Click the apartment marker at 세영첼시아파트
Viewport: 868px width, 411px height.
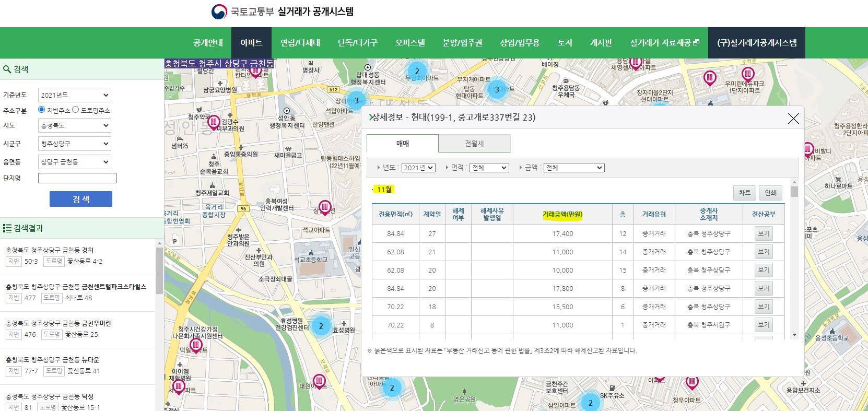(636, 62)
